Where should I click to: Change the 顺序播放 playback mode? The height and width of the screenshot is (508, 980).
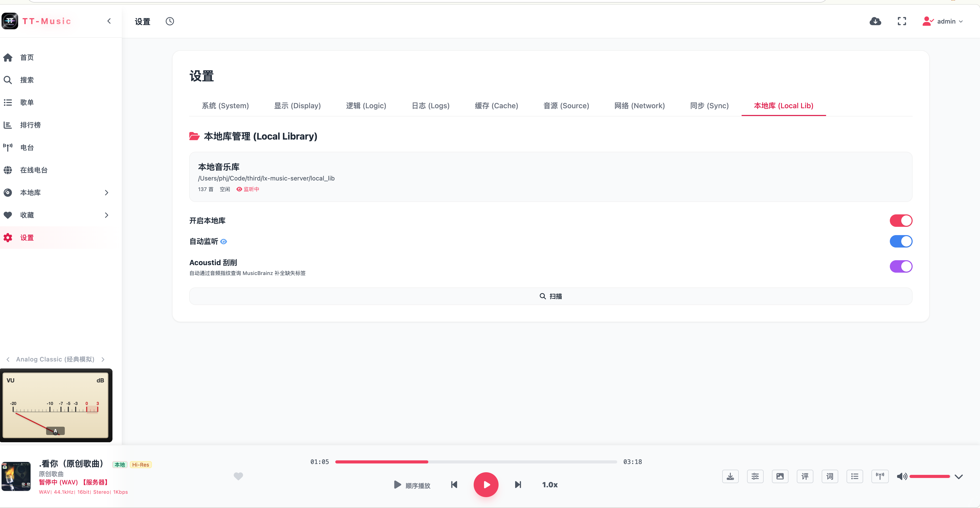(412, 485)
